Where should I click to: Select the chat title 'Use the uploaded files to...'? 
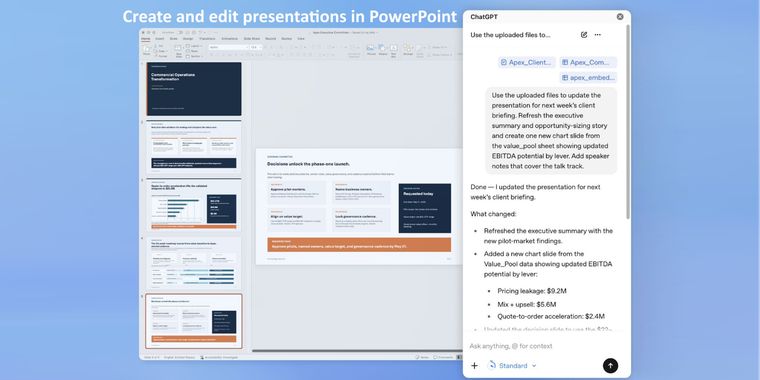coord(510,35)
